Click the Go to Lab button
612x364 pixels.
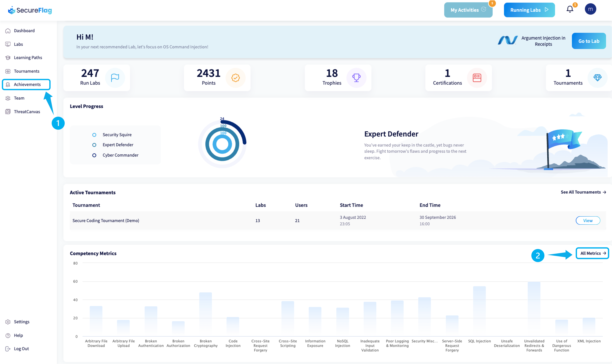(588, 41)
